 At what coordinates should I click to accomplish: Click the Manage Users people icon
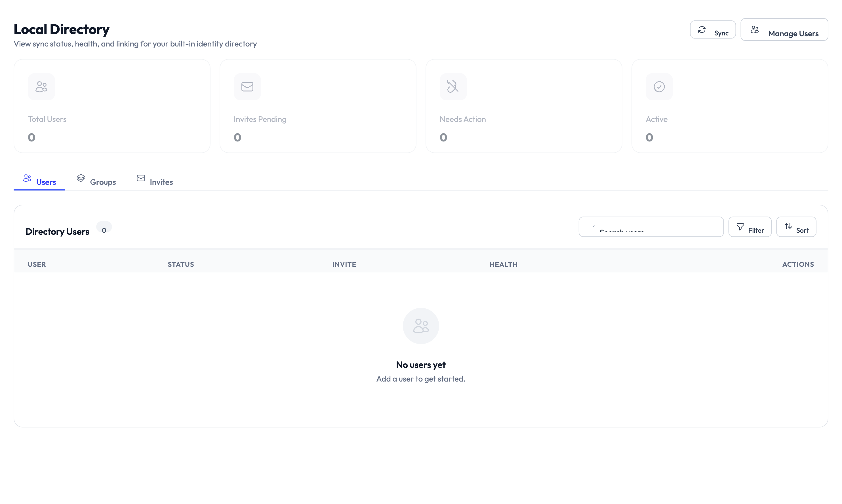pyautogui.click(x=755, y=29)
